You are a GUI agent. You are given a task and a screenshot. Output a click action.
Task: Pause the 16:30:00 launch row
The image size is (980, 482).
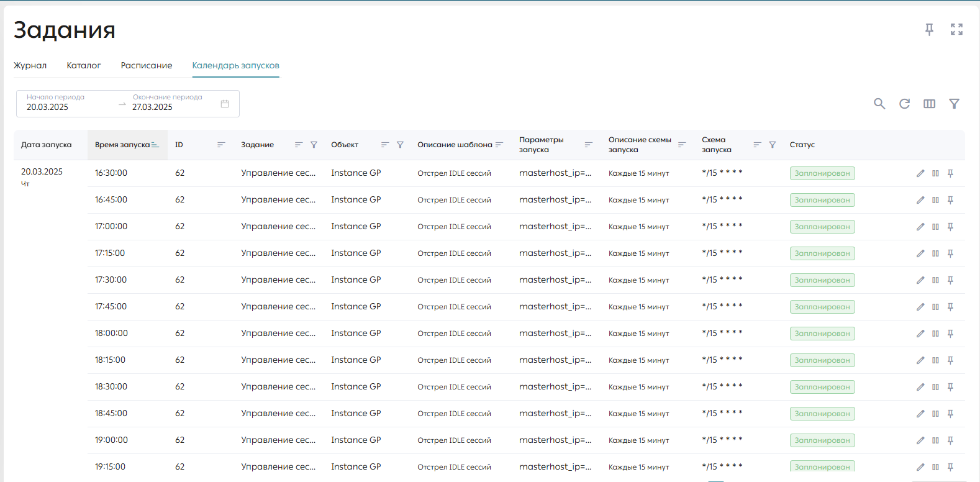point(935,173)
